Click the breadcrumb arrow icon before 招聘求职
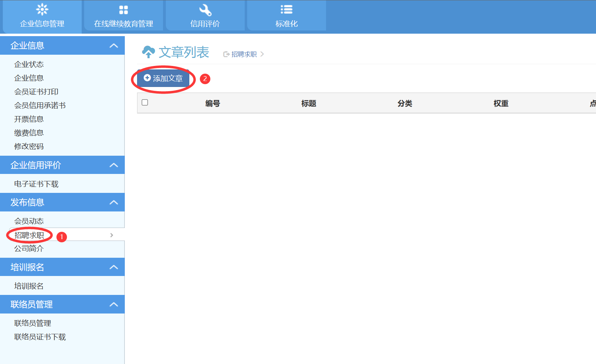 (226, 54)
